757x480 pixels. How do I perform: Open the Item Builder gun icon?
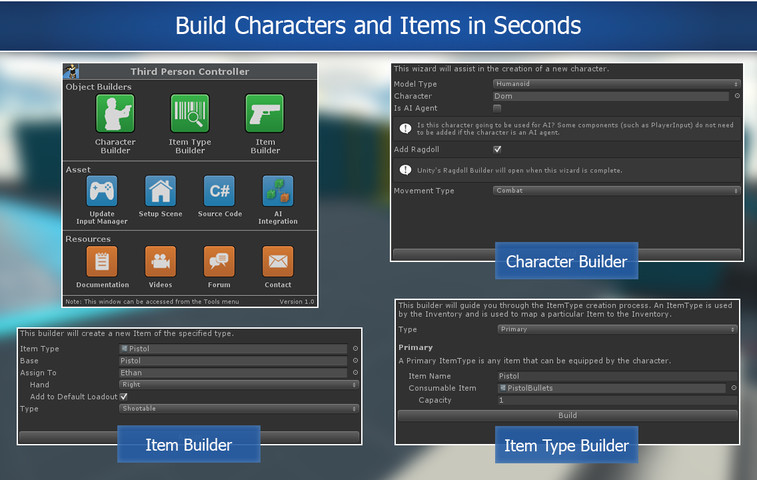[x=265, y=114]
